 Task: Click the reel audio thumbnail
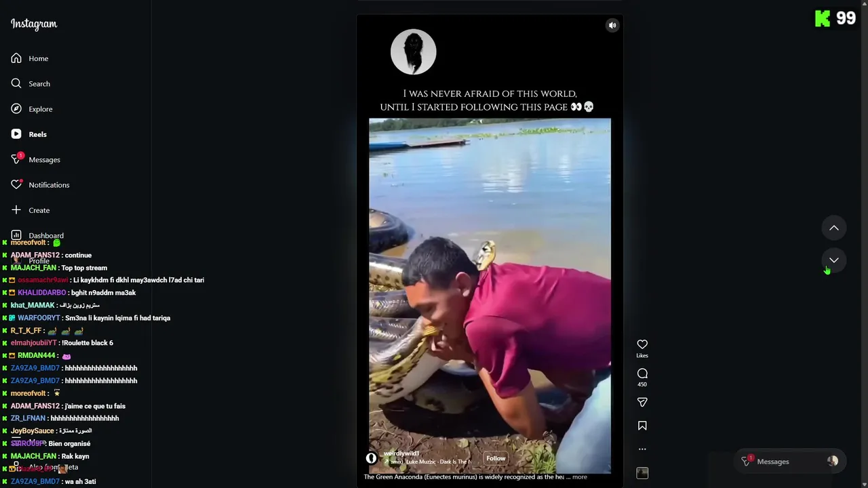(x=642, y=473)
